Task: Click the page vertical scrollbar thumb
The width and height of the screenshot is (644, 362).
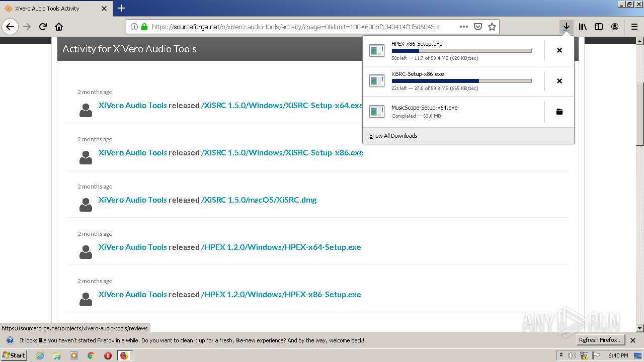Action: [640, 113]
